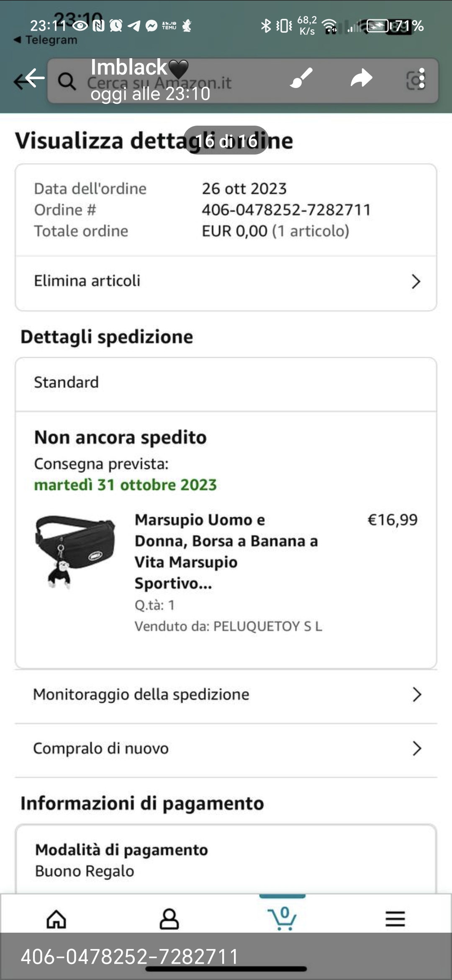Tap the Imblack sender name
Viewport: 452px width, 980px height.
pos(129,67)
